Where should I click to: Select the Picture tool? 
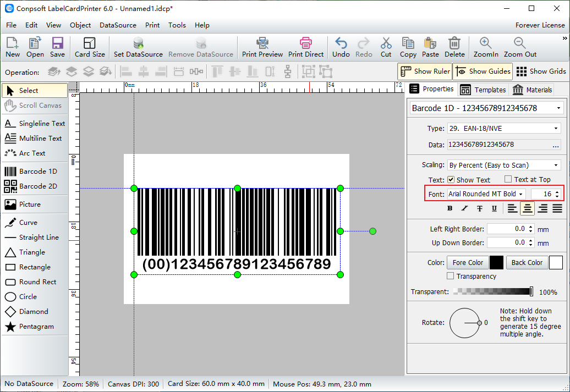(35, 204)
